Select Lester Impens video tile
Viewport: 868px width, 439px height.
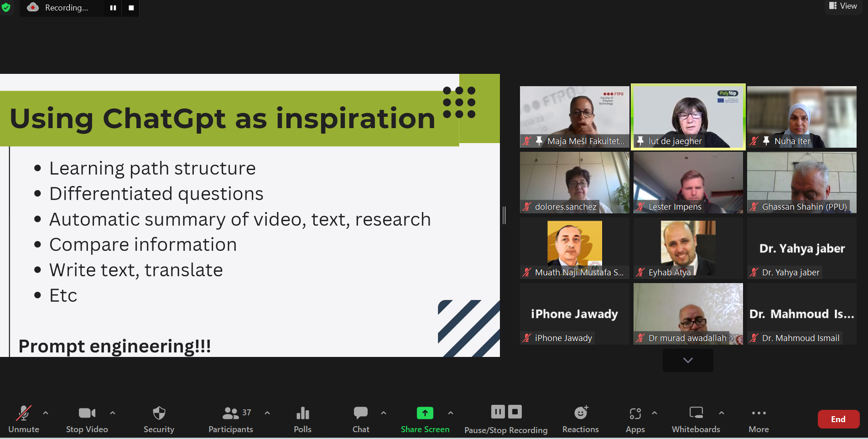pyautogui.click(x=688, y=182)
